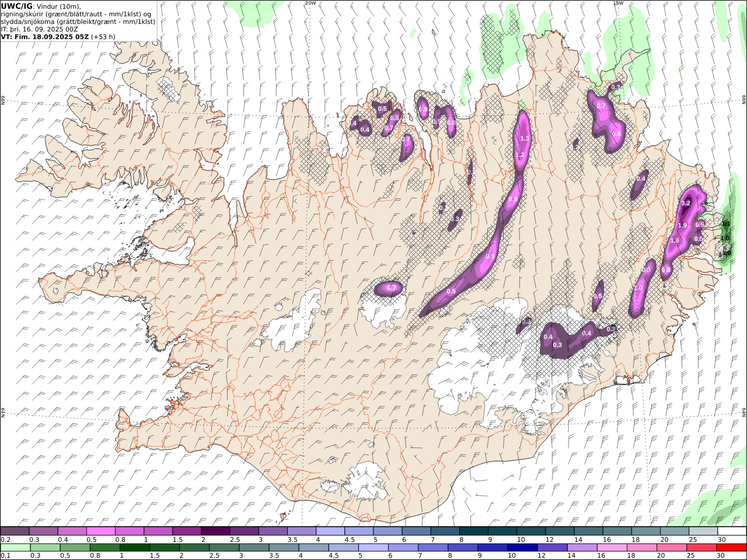Select lower legend swatch between 20 and 25
This screenshot has width=747, height=560.
[672, 547]
